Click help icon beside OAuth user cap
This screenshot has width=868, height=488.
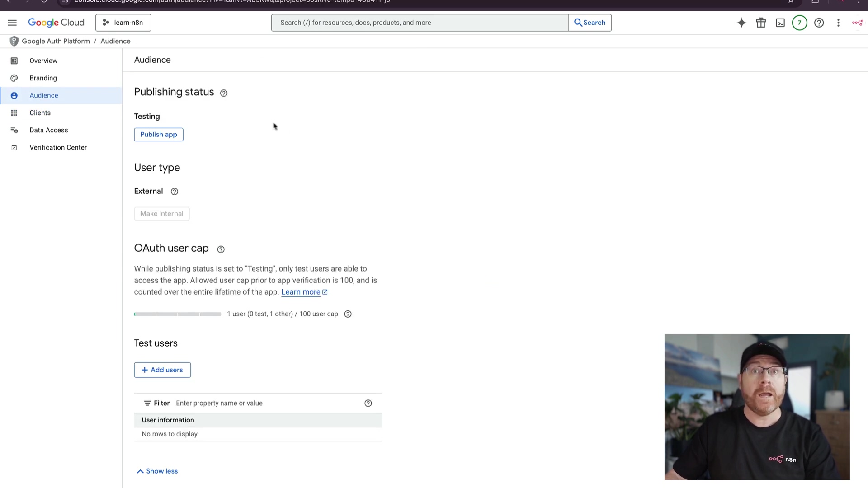click(x=221, y=249)
